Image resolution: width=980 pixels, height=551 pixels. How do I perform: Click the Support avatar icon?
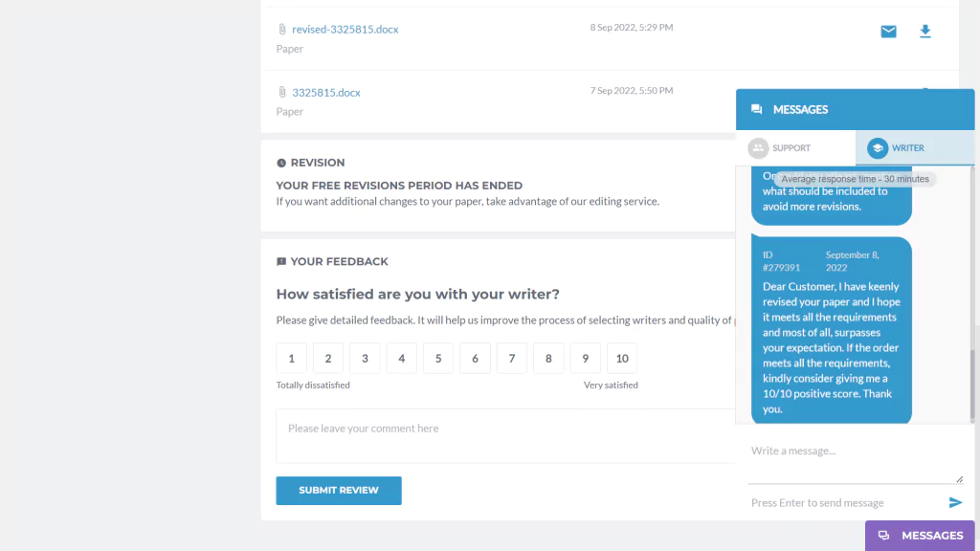[758, 148]
